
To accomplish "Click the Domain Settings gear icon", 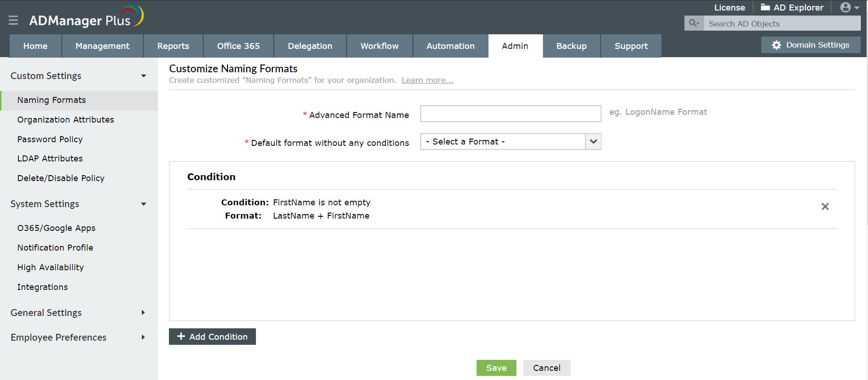I will tap(776, 45).
